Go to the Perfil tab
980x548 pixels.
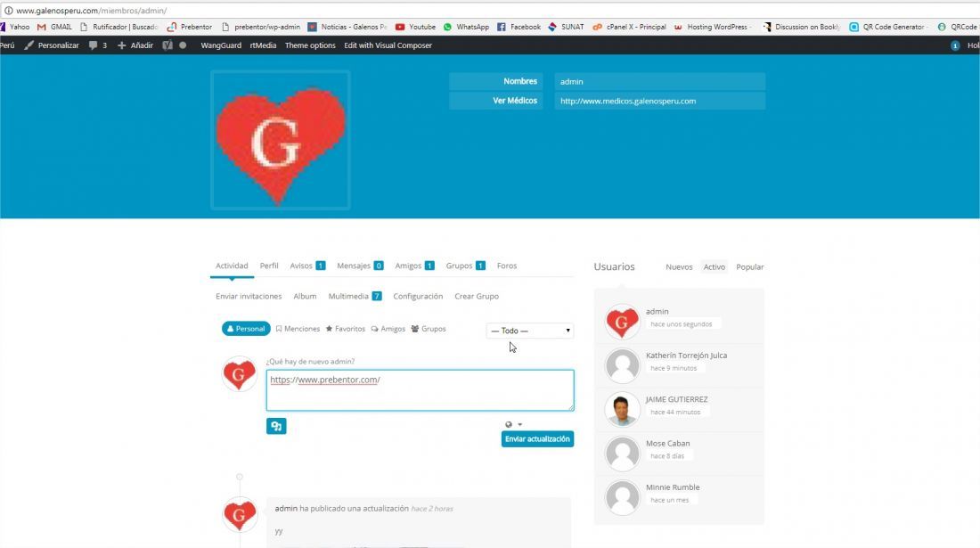click(x=269, y=266)
